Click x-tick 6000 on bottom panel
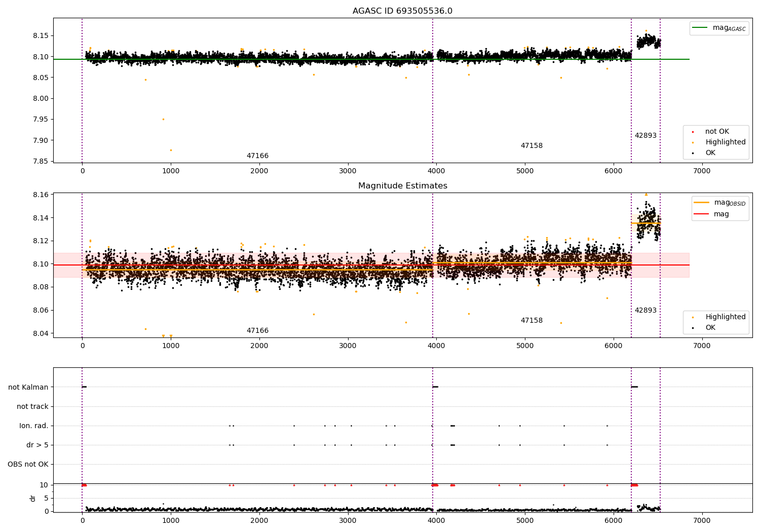760x532 pixels. [x=614, y=521]
